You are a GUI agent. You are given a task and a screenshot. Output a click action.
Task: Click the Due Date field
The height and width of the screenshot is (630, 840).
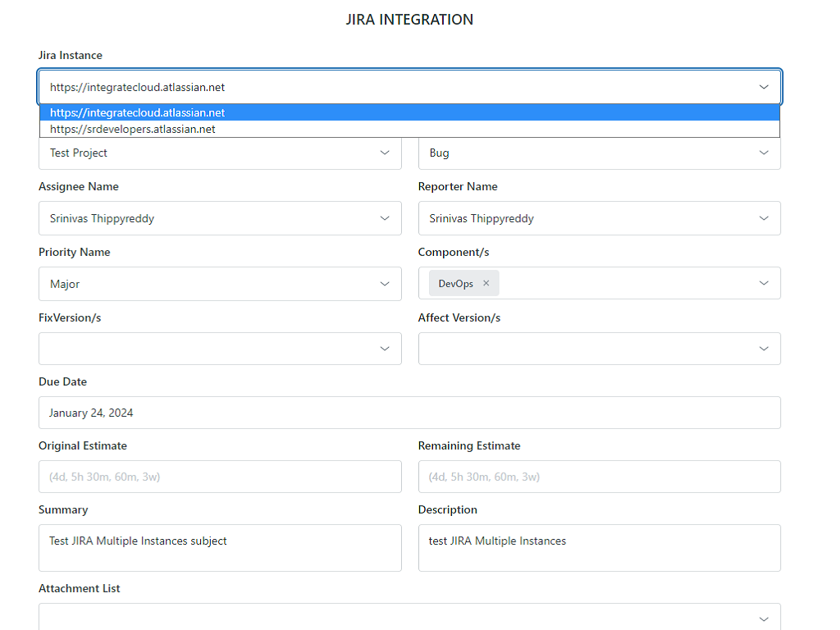pos(409,413)
